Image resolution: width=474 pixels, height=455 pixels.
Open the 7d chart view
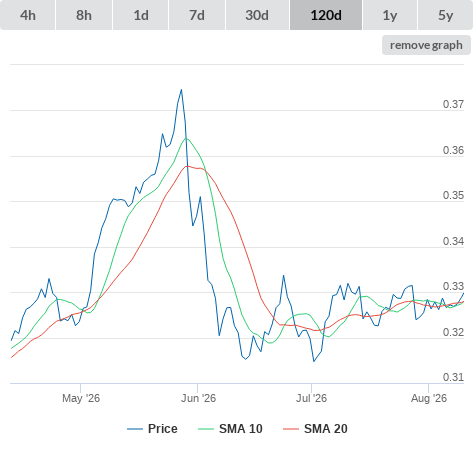pyautogui.click(x=197, y=15)
